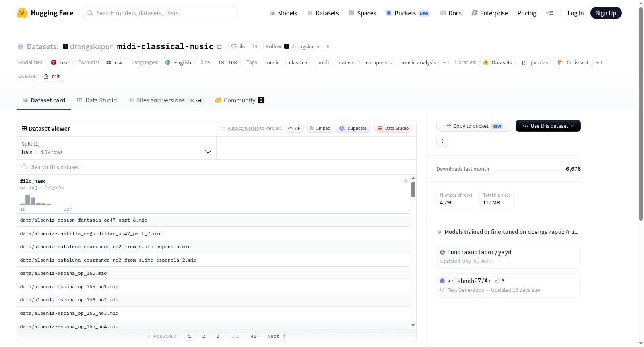Go to page 2 of results
The image size is (644, 347).
[x=204, y=336]
